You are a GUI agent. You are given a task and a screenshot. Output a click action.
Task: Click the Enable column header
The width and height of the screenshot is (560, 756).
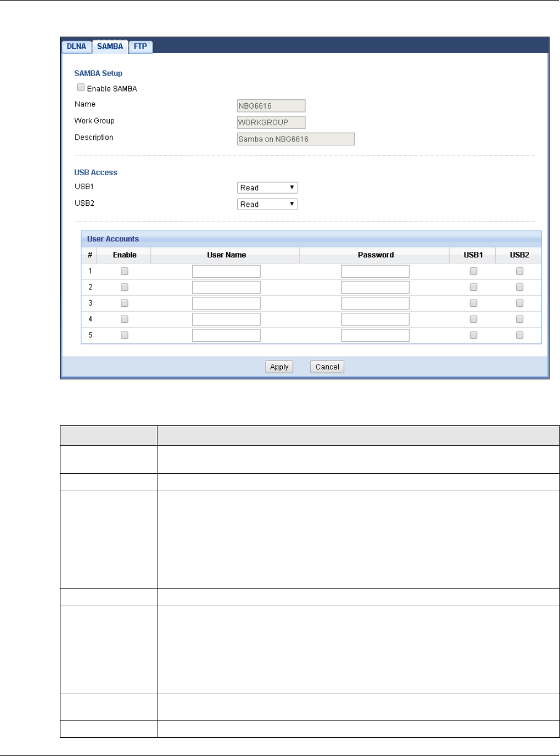(125, 255)
